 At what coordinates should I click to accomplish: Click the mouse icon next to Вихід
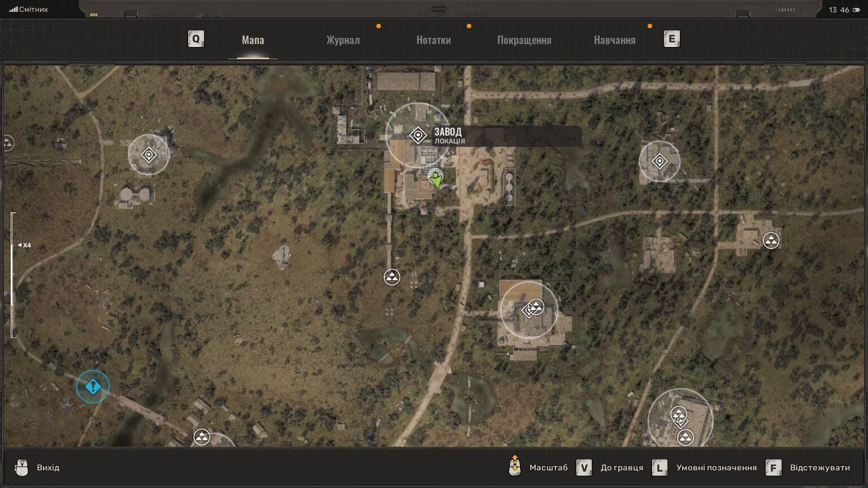click(x=21, y=468)
